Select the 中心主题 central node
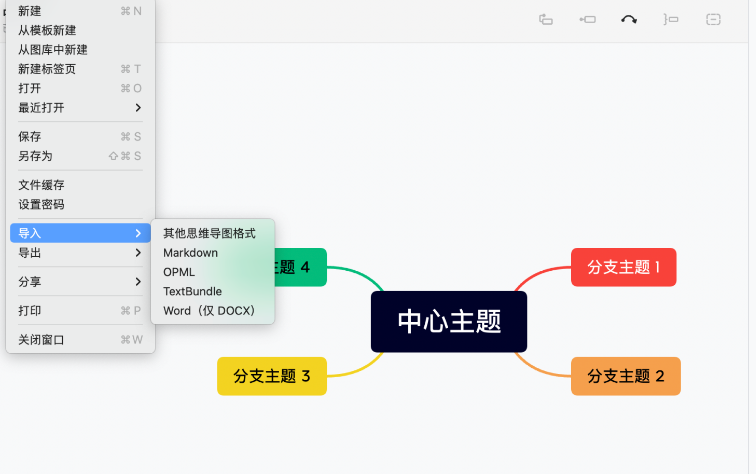The width and height of the screenshot is (756, 474). tap(449, 322)
